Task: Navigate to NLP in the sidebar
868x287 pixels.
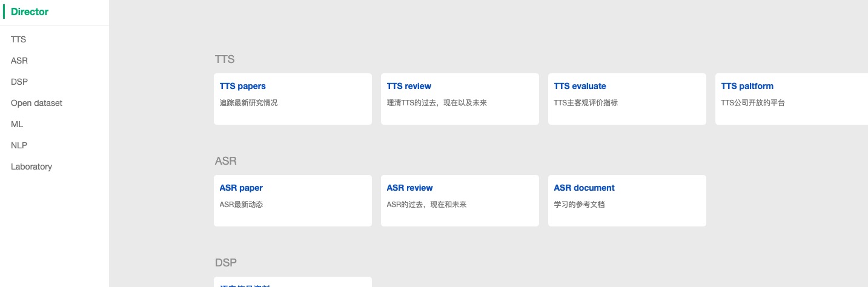Action: [x=19, y=145]
